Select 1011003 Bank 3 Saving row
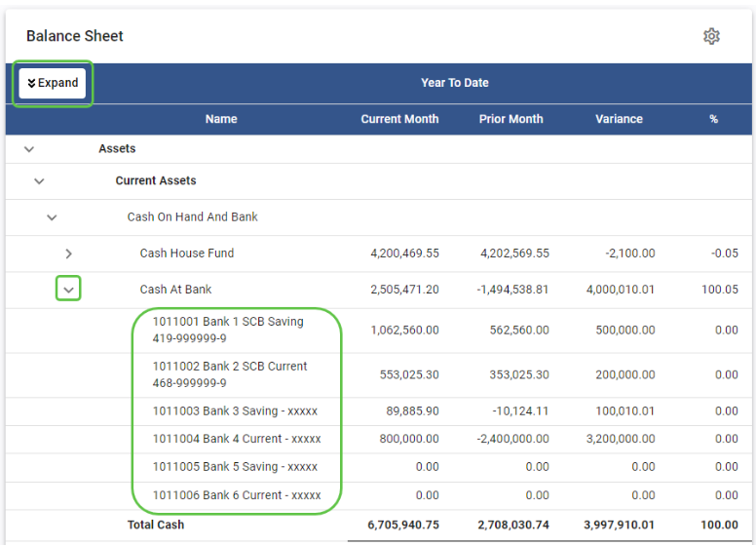756x546 pixels. (235, 411)
